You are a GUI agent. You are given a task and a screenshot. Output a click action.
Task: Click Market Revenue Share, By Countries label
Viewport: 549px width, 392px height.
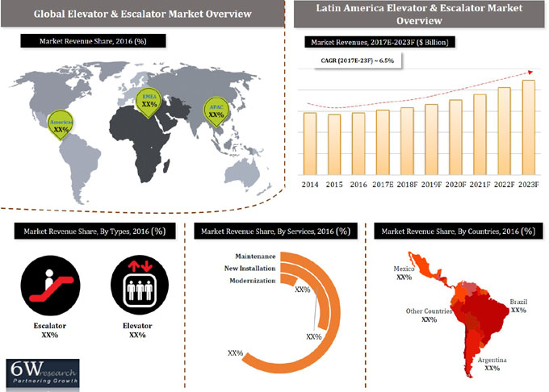click(459, 231)
